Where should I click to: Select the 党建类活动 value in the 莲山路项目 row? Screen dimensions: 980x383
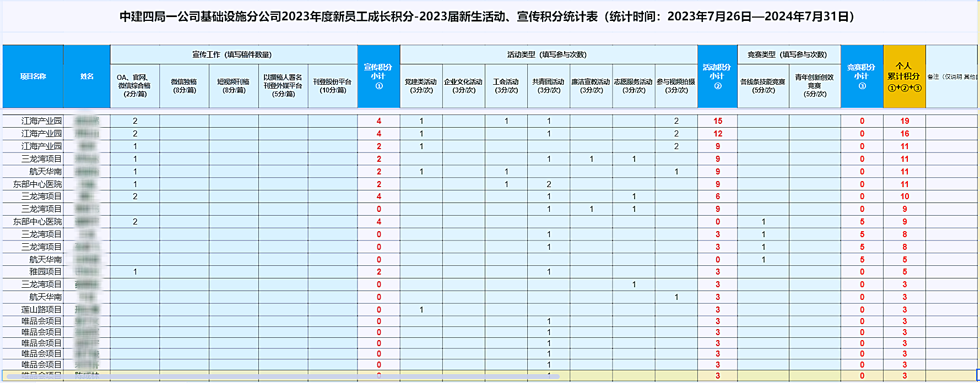(421, 309)
